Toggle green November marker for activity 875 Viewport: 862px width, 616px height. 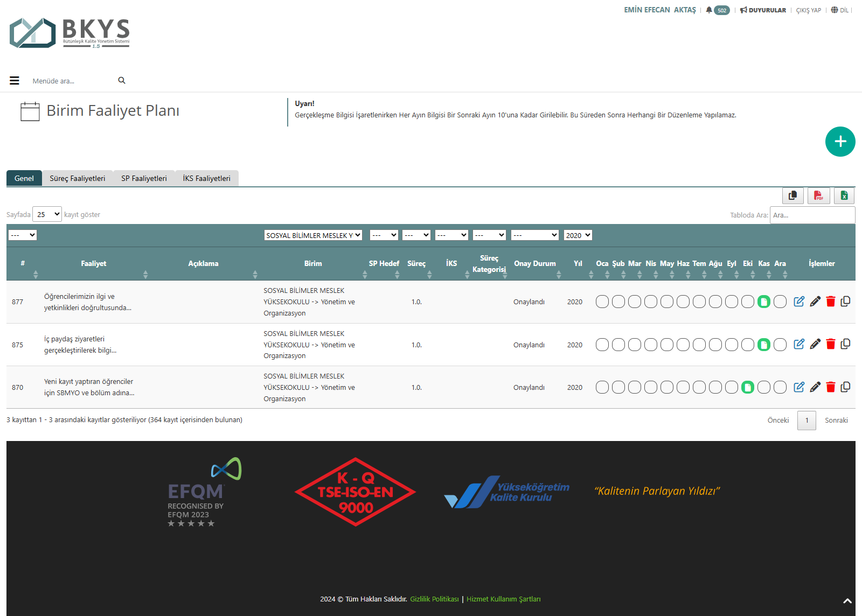point(763,345)
